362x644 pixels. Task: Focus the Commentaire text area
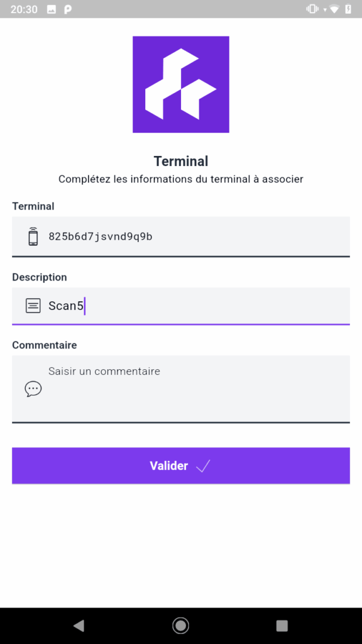click(x=180, y=389)
